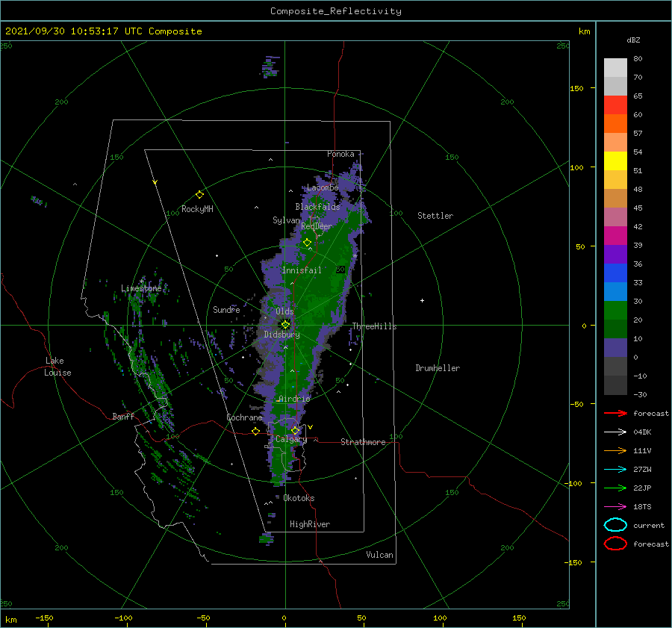Click the Cochrane city label
Image resolution: width=672 pixels, height=628 pixels.
coord(244,417)
